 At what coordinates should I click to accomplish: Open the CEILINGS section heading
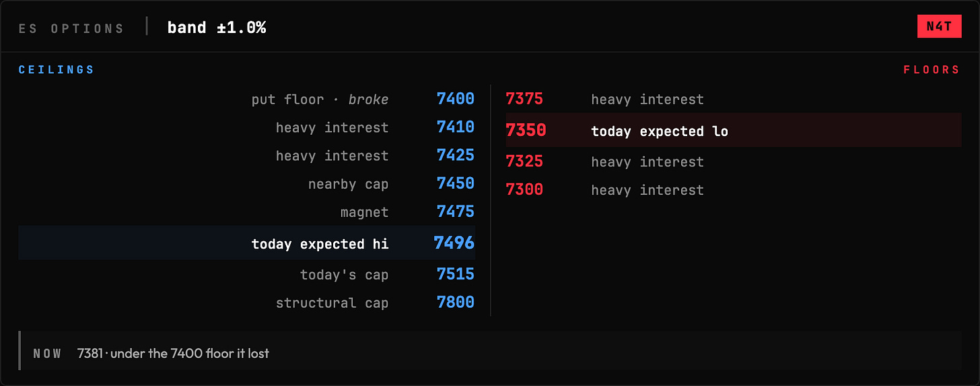[57, 70]
